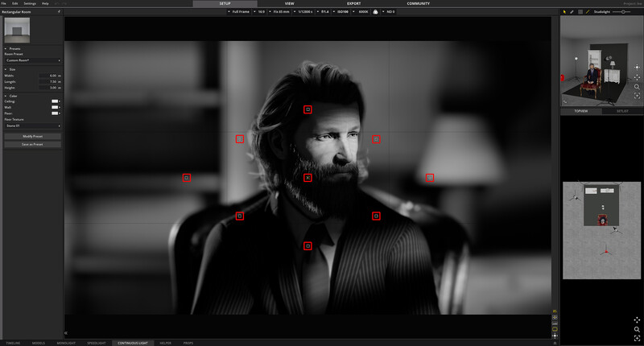Collapse left panel with double-chevron icon
Viewport: 644px width, 346px height.
[x=66, y=333]
